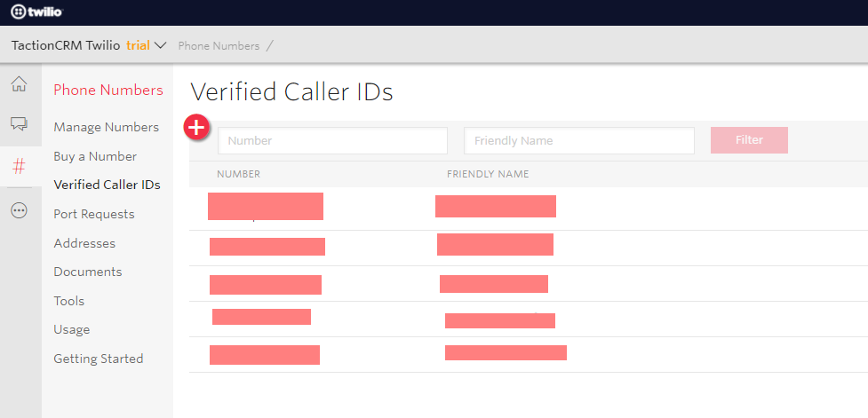
Task: Click the Filter button
Action: 749,140
